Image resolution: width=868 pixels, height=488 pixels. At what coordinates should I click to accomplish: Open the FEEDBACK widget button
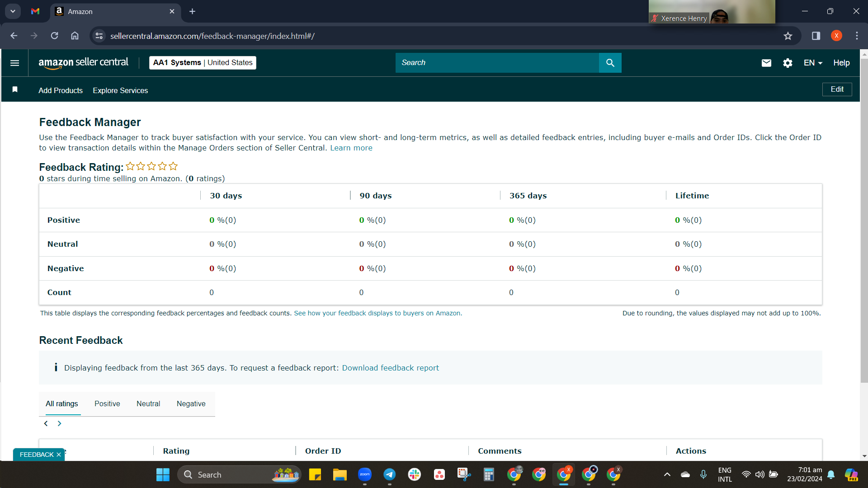pos(37,455)
